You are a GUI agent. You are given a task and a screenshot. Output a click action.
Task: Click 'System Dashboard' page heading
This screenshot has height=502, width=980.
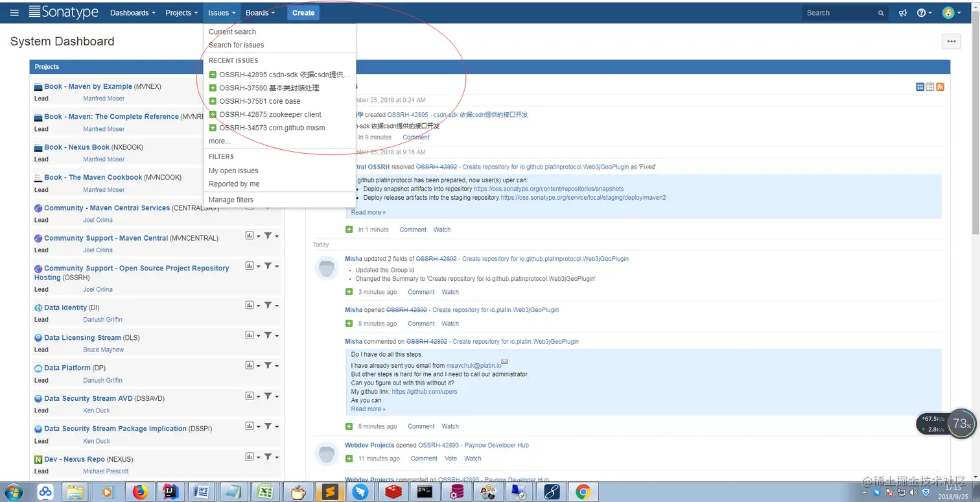click(x=62, y=42)
